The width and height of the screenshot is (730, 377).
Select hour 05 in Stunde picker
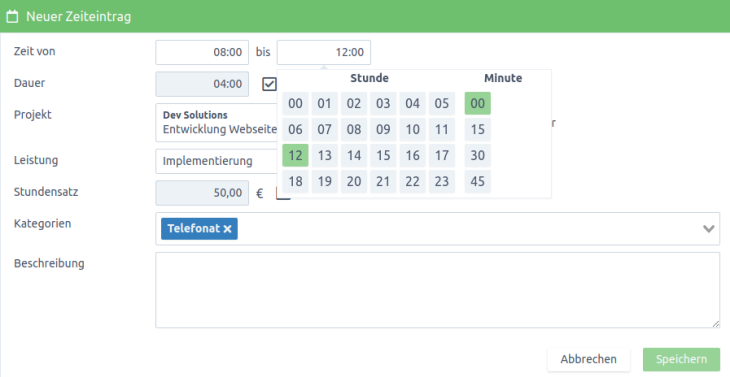(442, 103)
